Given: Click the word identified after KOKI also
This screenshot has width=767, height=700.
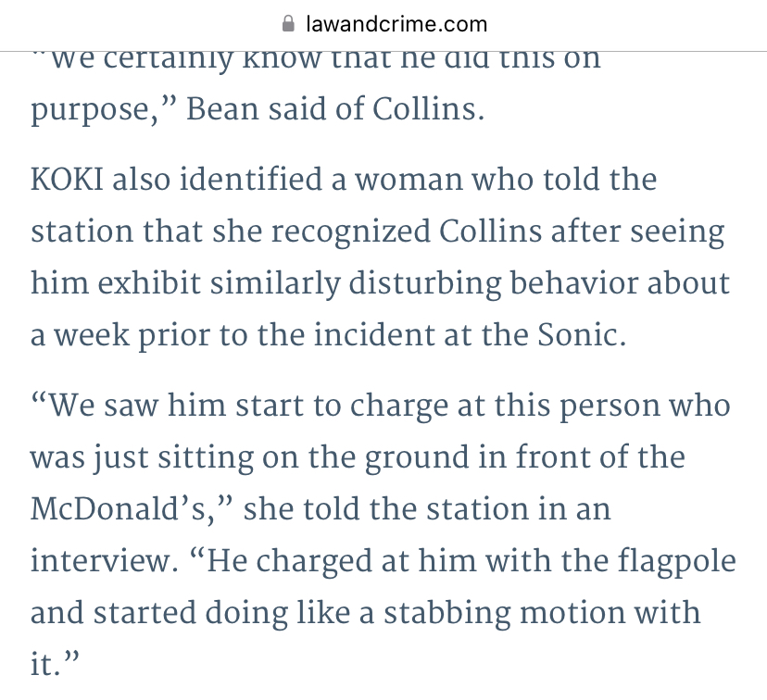Looking at the screenshot, I should click(251, 179).
